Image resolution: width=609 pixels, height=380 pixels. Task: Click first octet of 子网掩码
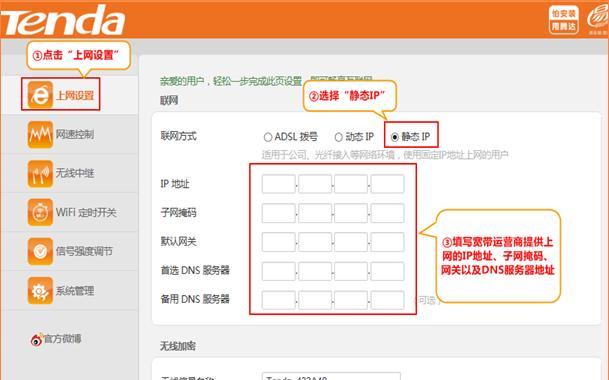(279, 213)
